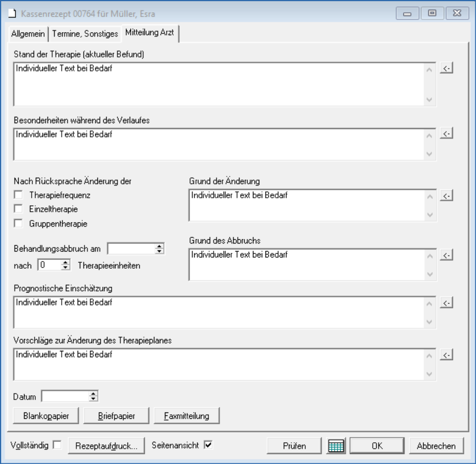The image size is (476, 464).
Task: Tick the Einzeltherapie checkbox
Action: (18, 209)
